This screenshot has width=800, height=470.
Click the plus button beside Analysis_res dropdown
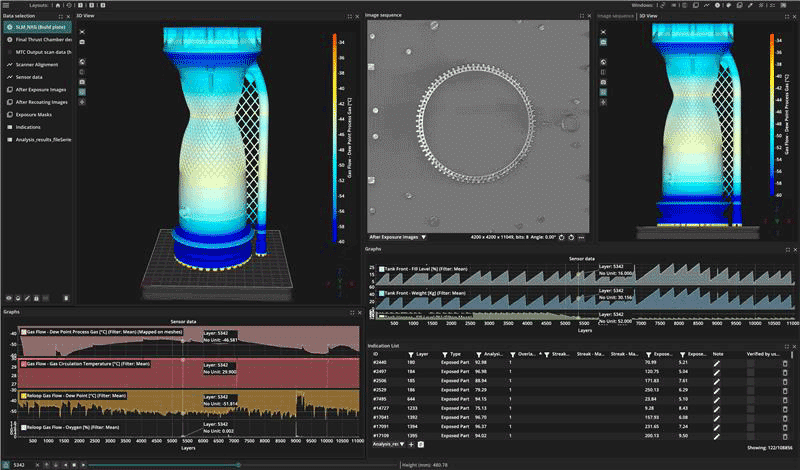click(x=410, y=443)
